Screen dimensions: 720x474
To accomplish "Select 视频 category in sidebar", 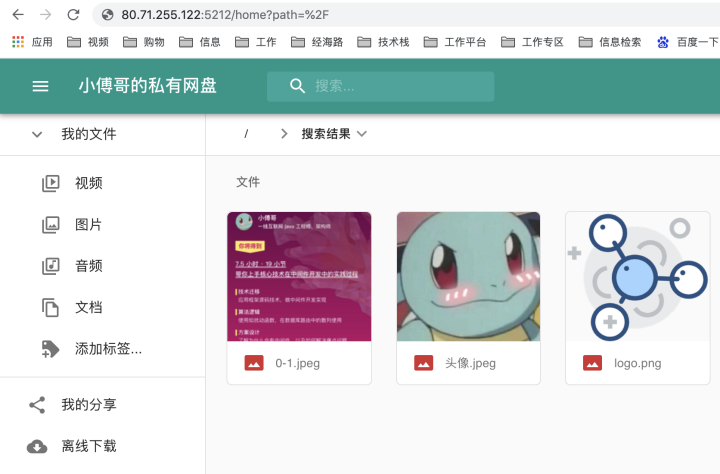I will point(89,183).
